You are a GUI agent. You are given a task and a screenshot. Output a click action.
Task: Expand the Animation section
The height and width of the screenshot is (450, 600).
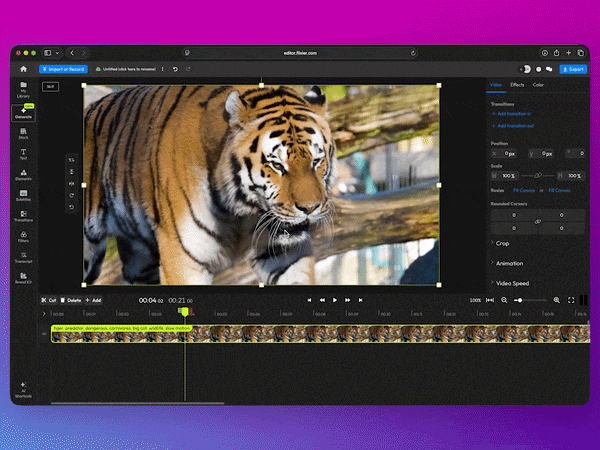coord(509,263)
